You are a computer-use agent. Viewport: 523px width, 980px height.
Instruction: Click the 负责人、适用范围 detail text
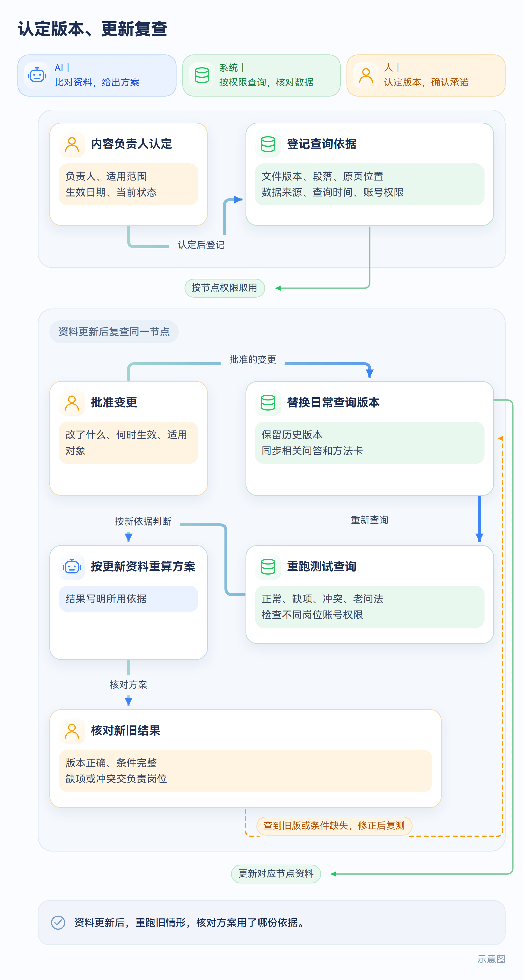[106, 177]
